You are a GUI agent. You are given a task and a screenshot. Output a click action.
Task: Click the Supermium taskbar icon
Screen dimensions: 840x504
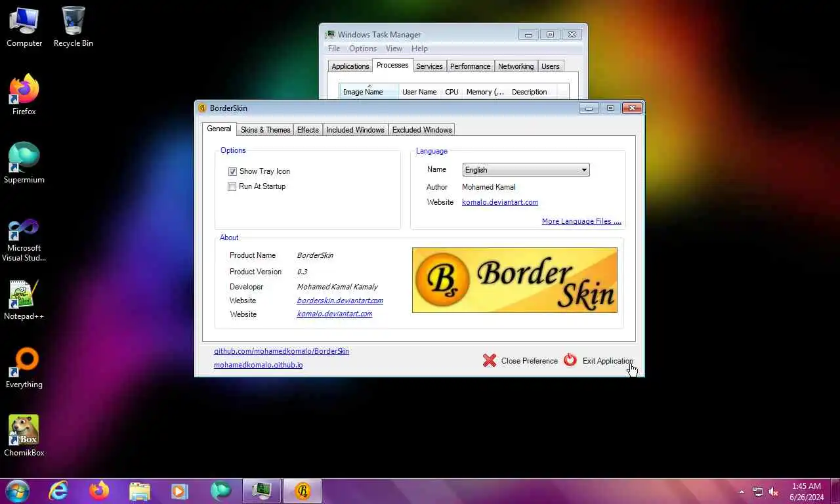click(x=221, y=491)
